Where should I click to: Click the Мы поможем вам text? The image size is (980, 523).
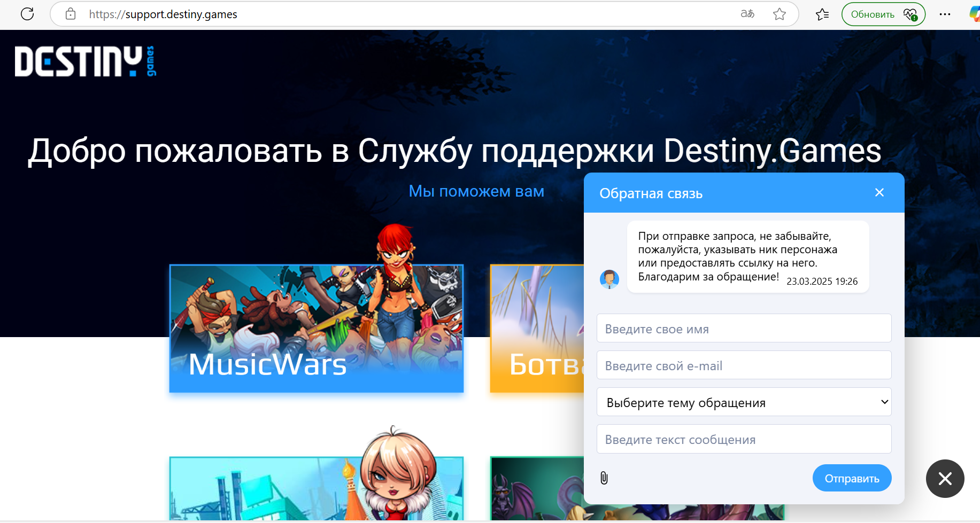click(x=476, y=191)
